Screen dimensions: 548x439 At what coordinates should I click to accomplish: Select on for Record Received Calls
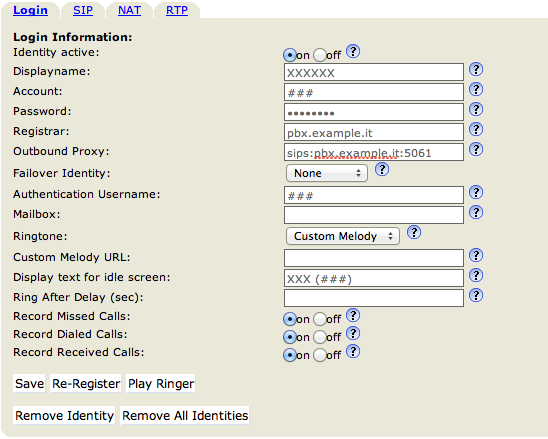click(x=290, y=355)
